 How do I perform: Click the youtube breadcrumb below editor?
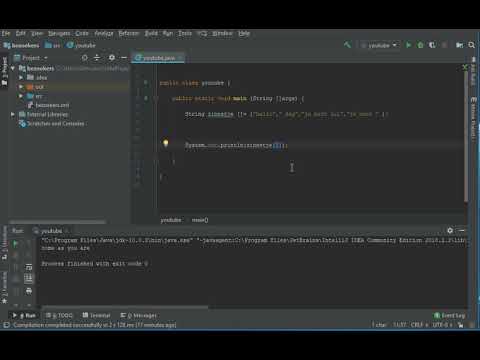pos(171,220)
